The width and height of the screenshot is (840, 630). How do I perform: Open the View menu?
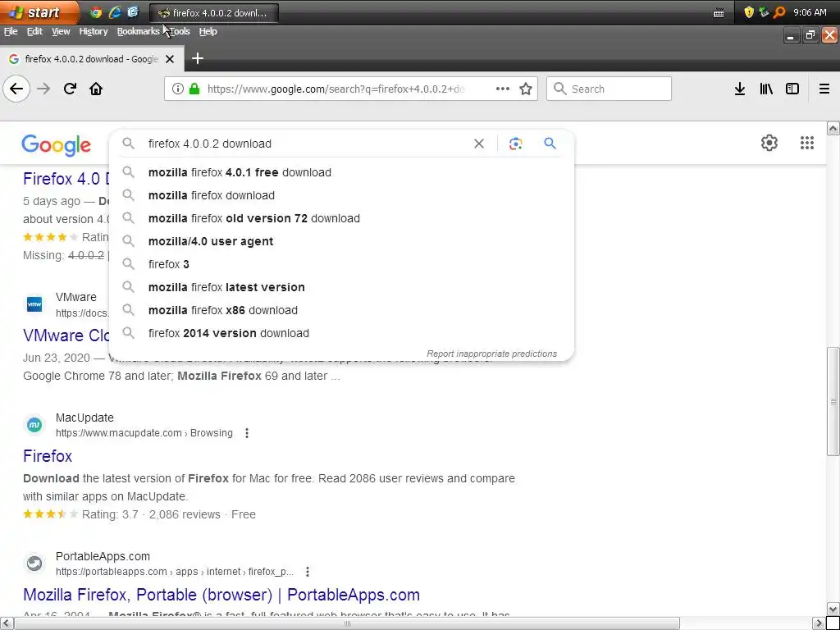[61, 32]
